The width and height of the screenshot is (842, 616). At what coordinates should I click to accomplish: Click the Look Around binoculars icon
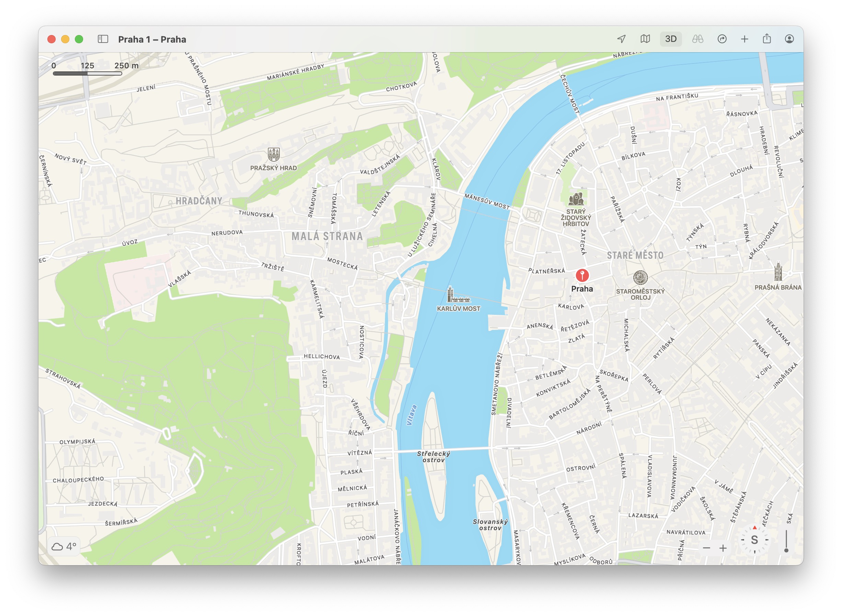point(697,39)
